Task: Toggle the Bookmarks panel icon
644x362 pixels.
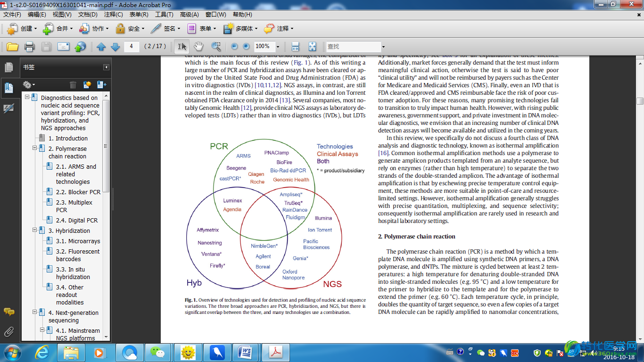Action: pos(8,88)
